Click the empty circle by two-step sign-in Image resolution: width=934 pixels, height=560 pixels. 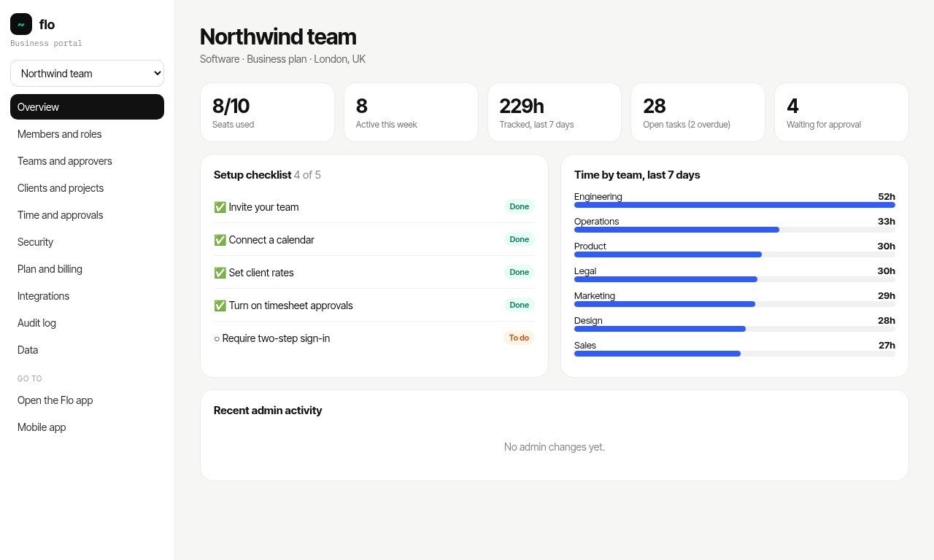pyautogui.click(x=217, y=338)
